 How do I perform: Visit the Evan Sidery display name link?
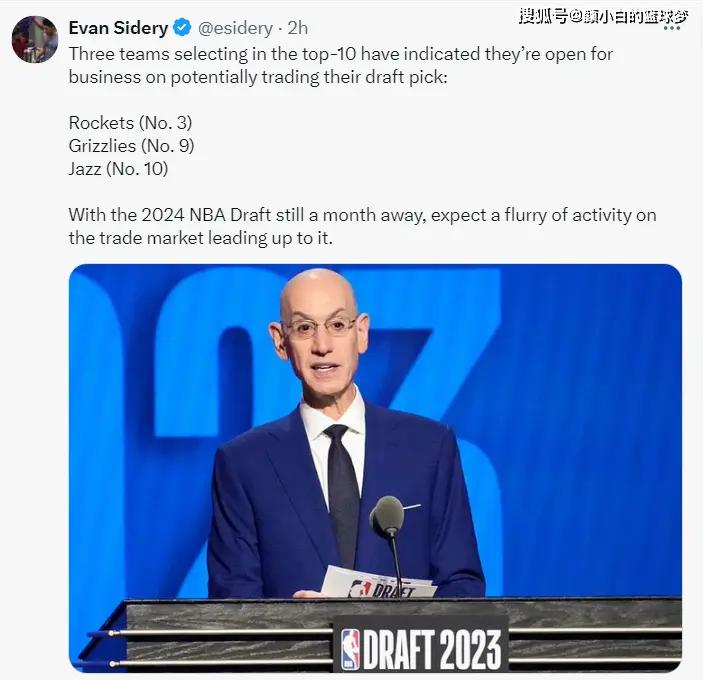[x=118, y=28]
